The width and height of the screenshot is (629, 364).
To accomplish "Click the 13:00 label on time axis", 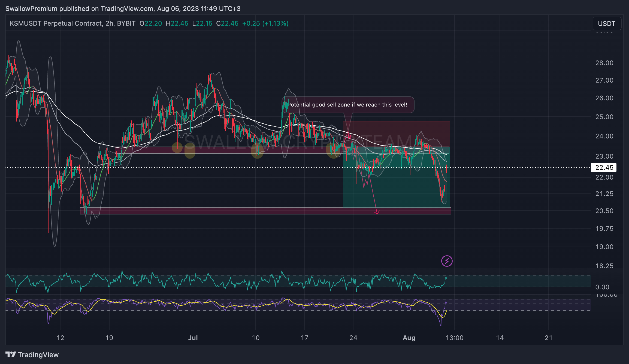I will [x=454, y=338].
